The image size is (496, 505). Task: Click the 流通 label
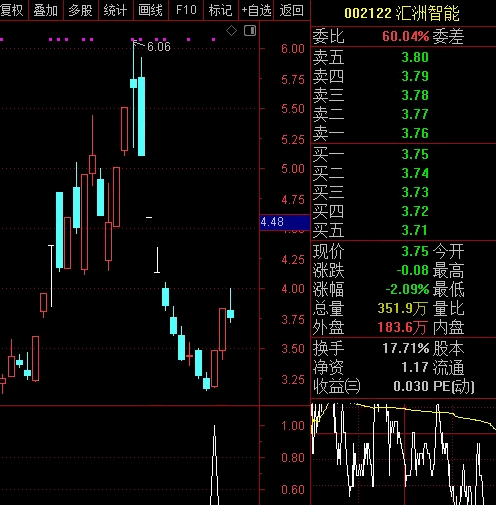448,368
